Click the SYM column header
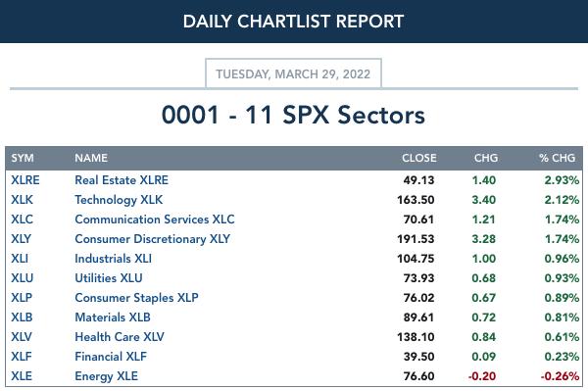The height and width of the screenshot is (391, 588). pyautogui.click(x=23, y=158)
